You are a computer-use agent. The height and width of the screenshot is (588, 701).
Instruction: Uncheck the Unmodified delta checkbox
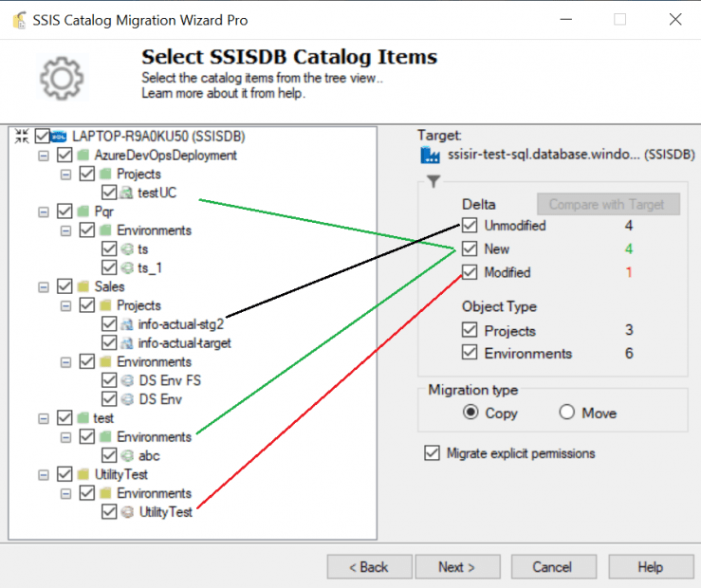pos(470,227)
